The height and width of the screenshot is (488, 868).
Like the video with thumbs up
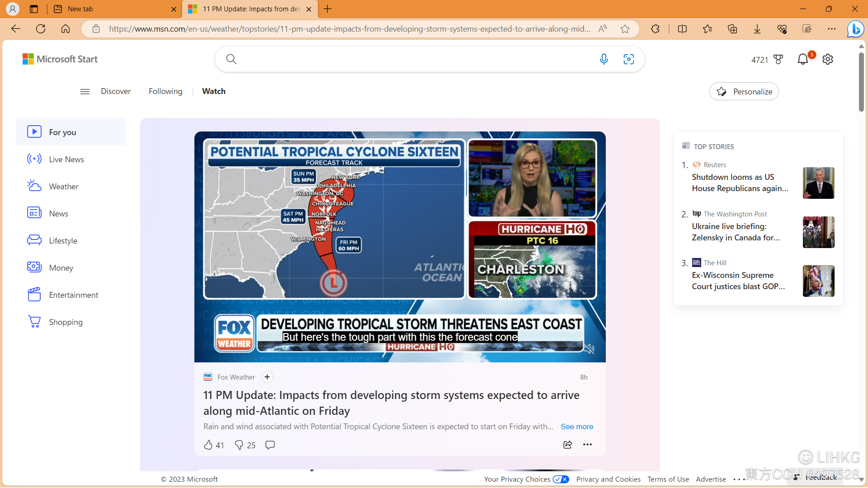214,445
